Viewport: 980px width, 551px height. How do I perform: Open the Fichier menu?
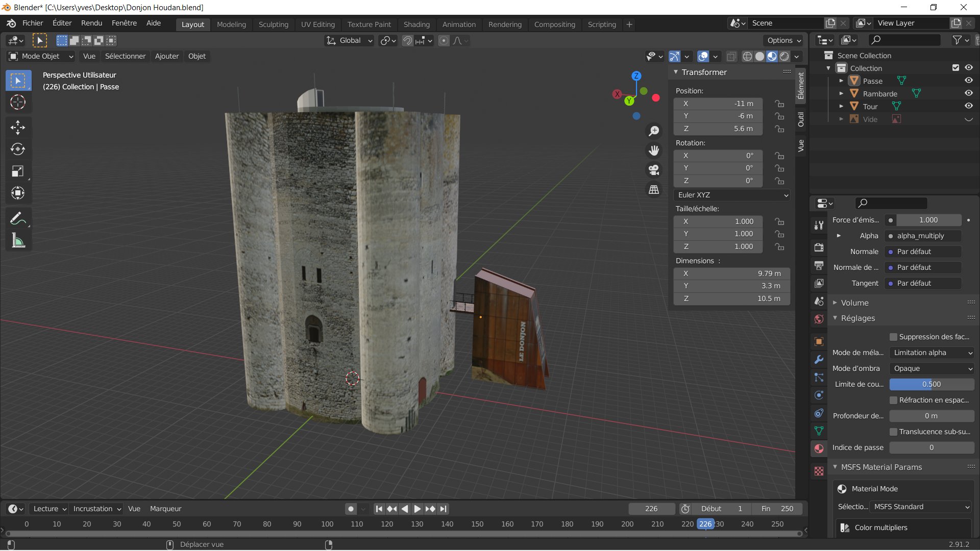(x=33, y=23)
